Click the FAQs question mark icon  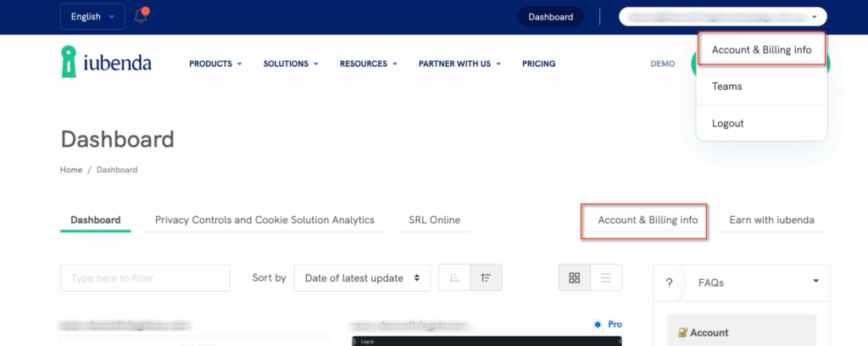[669, 282]
